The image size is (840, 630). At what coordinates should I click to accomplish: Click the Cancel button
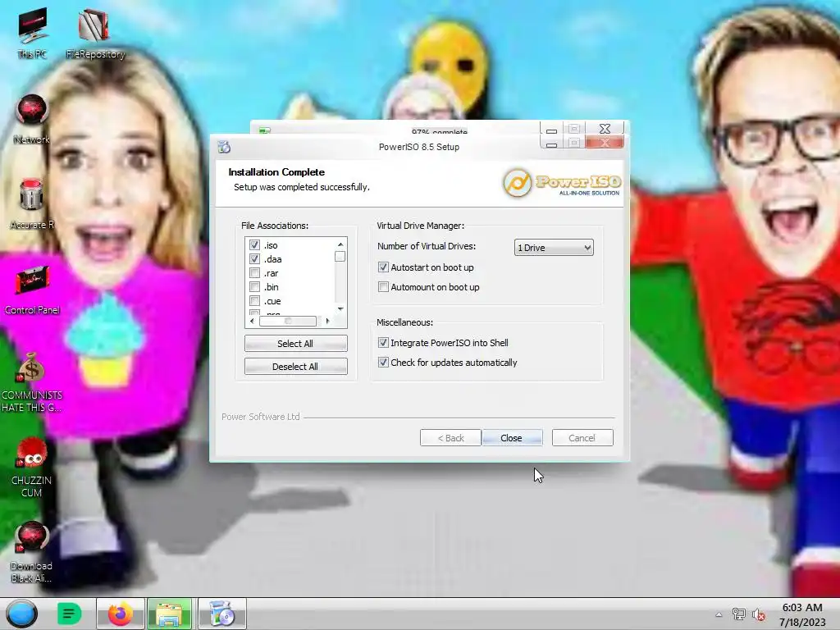(582, 438)
